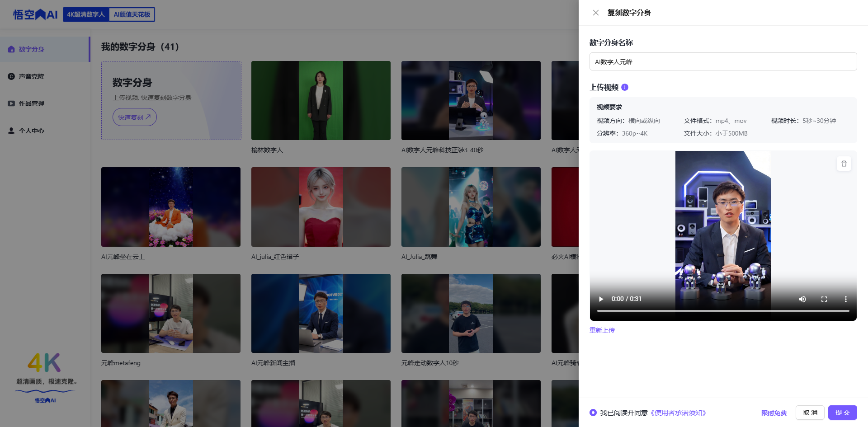Image resolution: width=868 pixels, height=427 pixels.
Task: Open the AI数字人元峰科技正装3_40秒 thumbnail
Action: [x=471, y=100]
